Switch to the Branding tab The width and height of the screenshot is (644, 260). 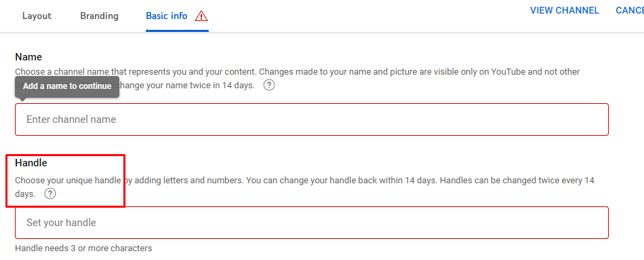tap(100, 16)
